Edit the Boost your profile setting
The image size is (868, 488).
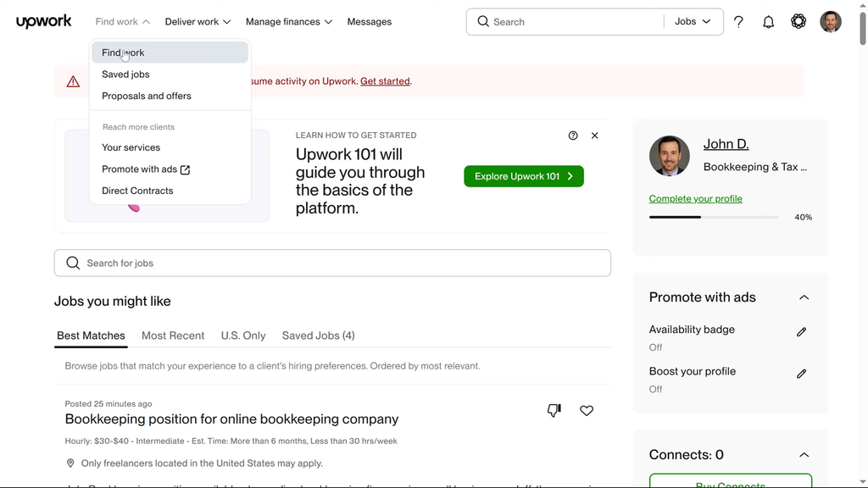point(801,374)
